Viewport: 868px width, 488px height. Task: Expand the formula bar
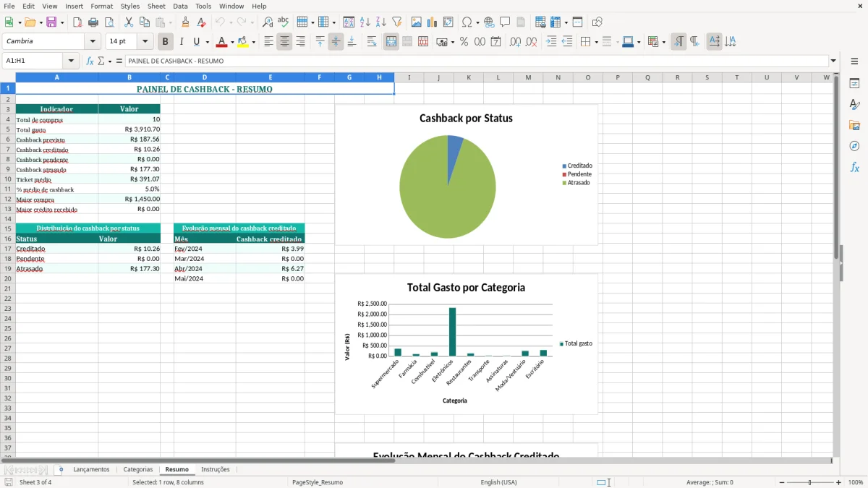[833, 61]
